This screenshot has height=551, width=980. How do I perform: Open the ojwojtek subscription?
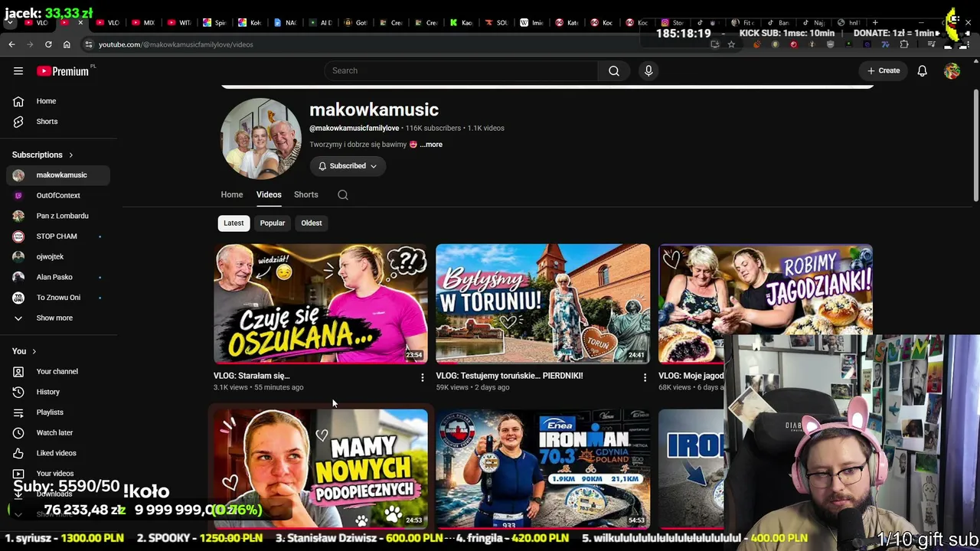click(58, 257)
